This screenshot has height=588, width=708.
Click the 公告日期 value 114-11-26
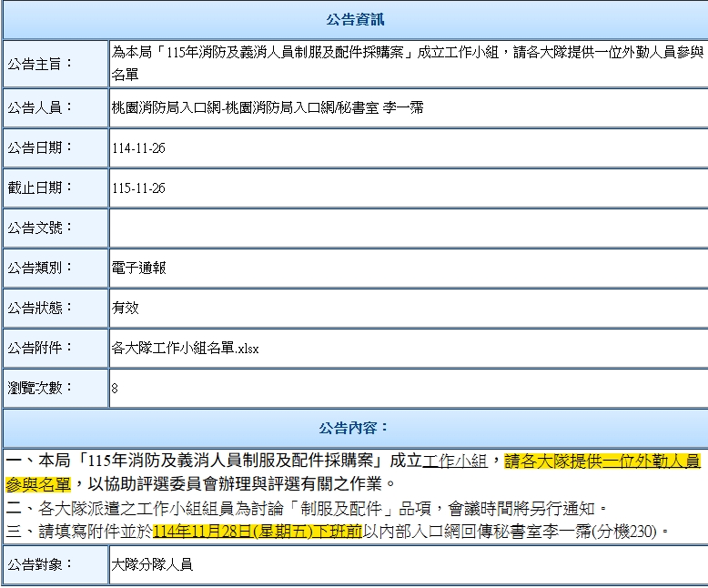coord(138,147)
